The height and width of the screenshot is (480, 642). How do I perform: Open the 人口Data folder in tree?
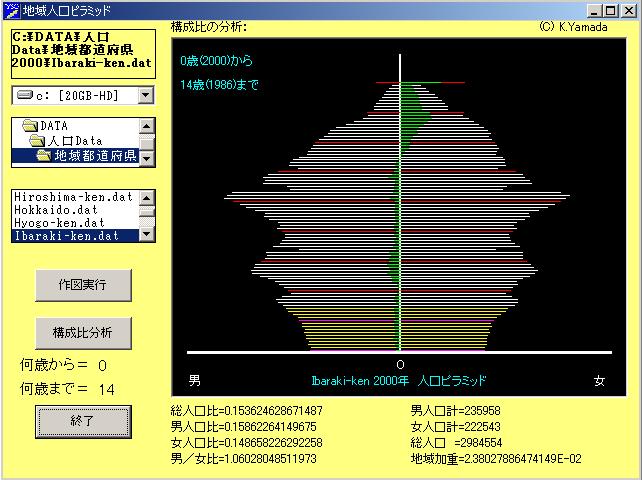pos(75,141)
